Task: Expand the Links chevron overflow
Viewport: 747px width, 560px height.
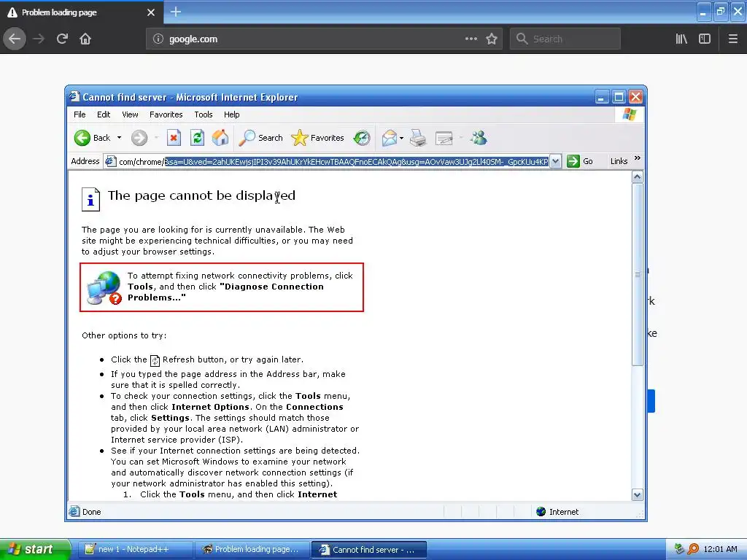Action: click(638, 158)
